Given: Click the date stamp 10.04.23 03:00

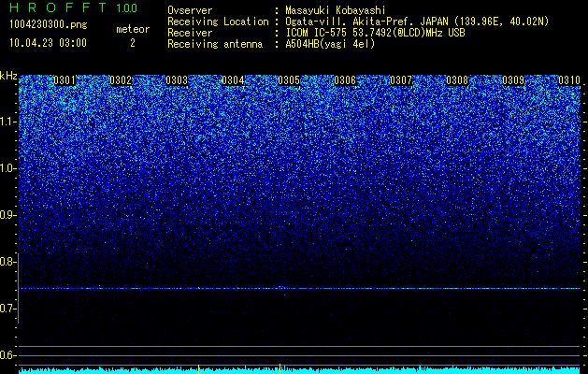Looking at the screenshot, I should [48, 43].
